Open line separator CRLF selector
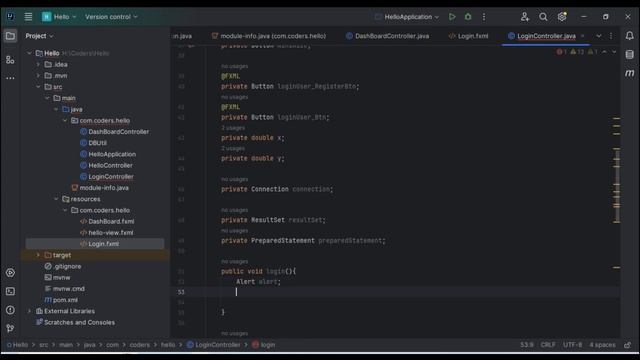Image resolution: width=640 pixels, height=360 pixels. 548,345
